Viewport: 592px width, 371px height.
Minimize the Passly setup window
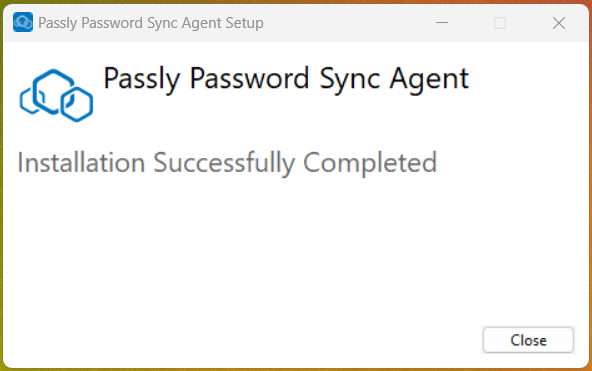point(442,23)
